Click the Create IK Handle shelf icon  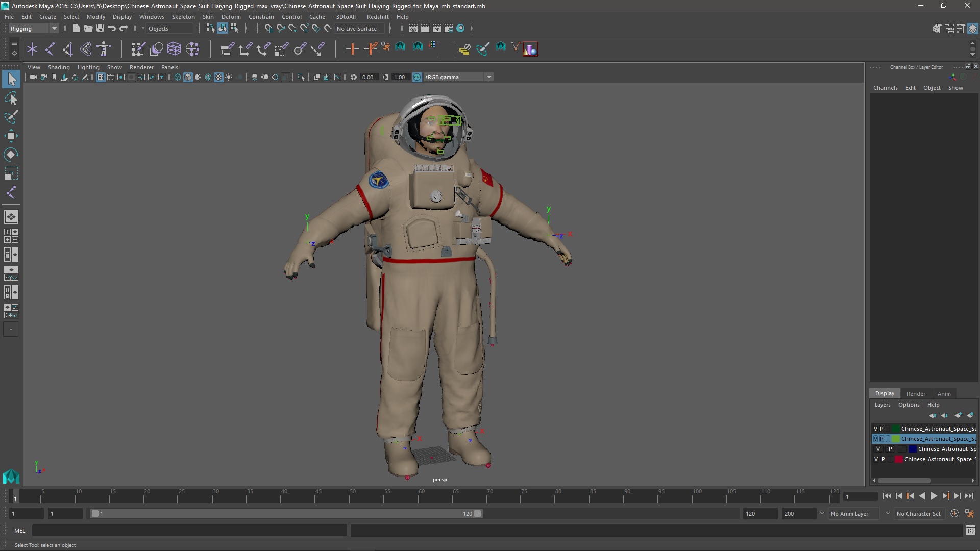[x=68, y=49]
